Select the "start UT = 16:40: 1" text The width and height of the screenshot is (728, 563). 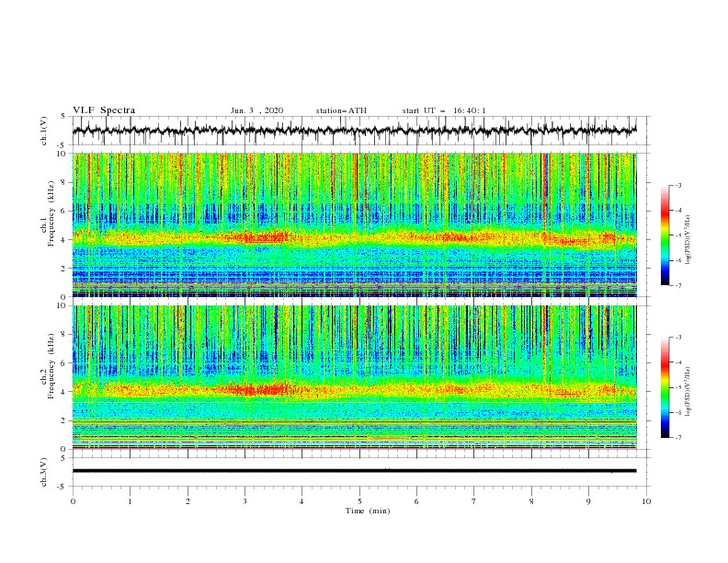[444, 110]
